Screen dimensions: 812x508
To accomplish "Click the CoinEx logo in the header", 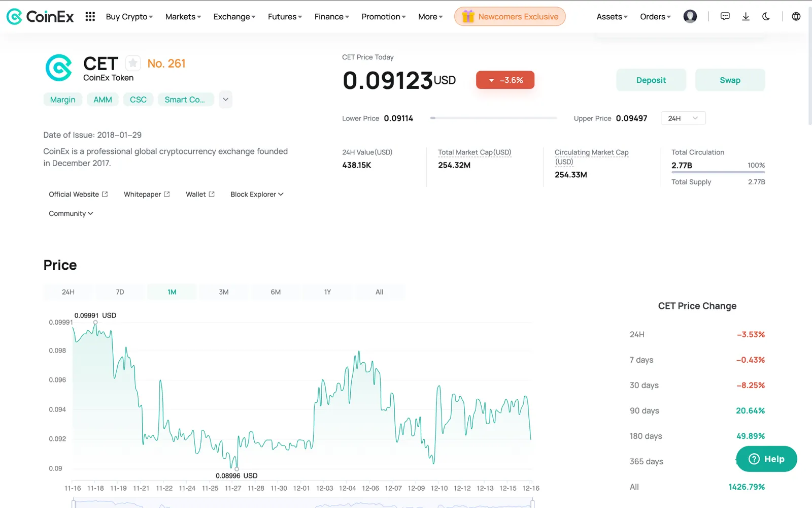I will pos(40,17).
